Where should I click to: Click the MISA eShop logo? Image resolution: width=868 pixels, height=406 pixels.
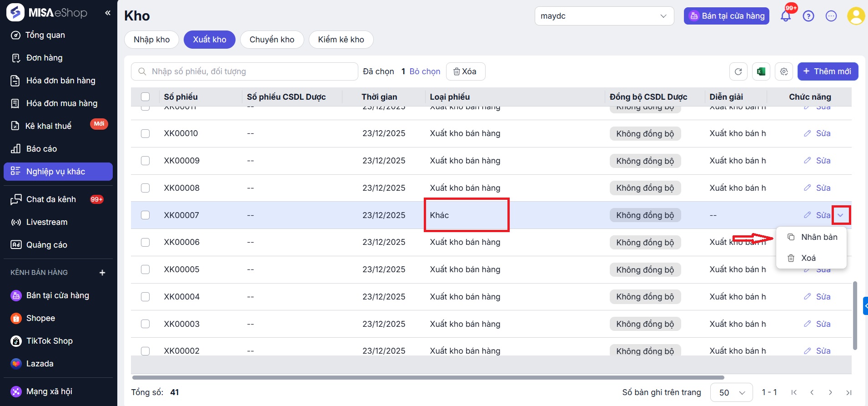click(47, 13)
